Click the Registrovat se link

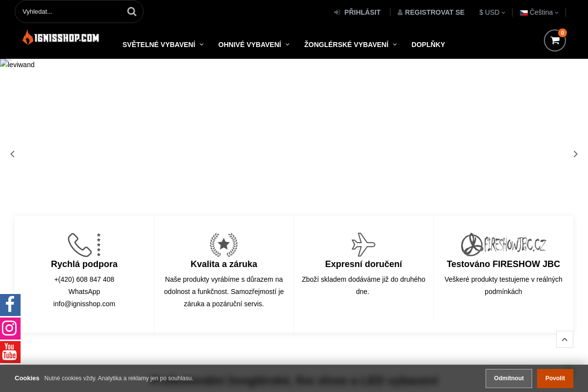pyautogui.click(x=431, y=12)
